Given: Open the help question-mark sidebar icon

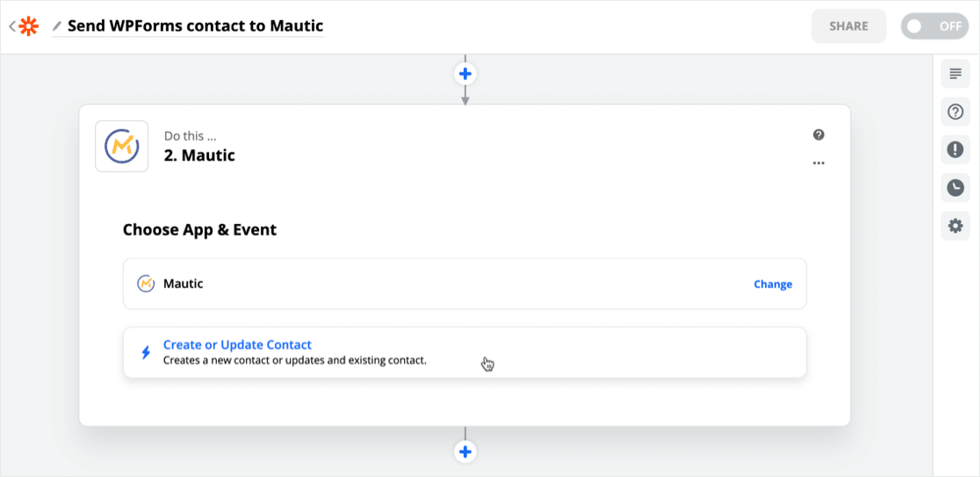Looking at the screenshot, I should point(955,112).
